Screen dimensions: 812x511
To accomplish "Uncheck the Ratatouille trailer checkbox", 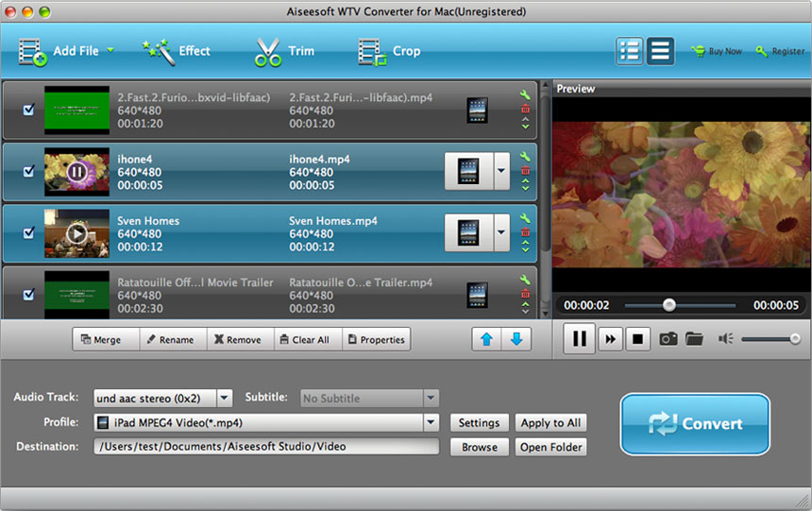I will click(29, 295).
